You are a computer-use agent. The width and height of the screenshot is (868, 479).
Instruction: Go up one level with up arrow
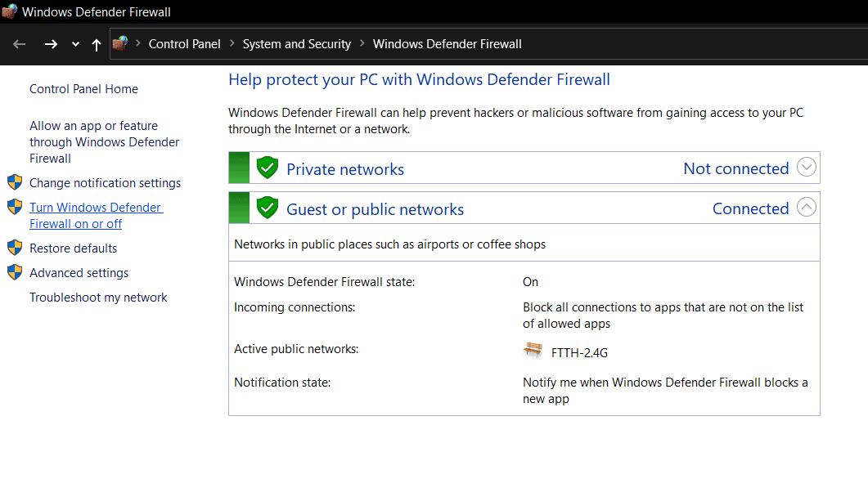[x=97, y=45]
